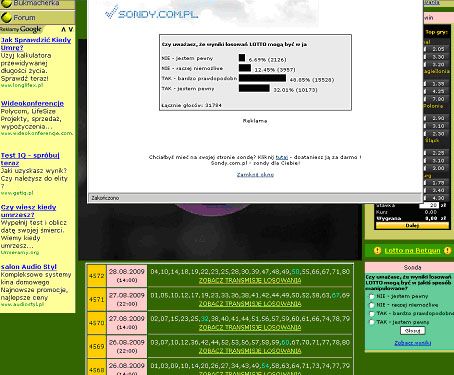The height and width of the screenshot is (375, 454).
Task: Click the Stawka amount input field
Action: [x=429, y=205]
